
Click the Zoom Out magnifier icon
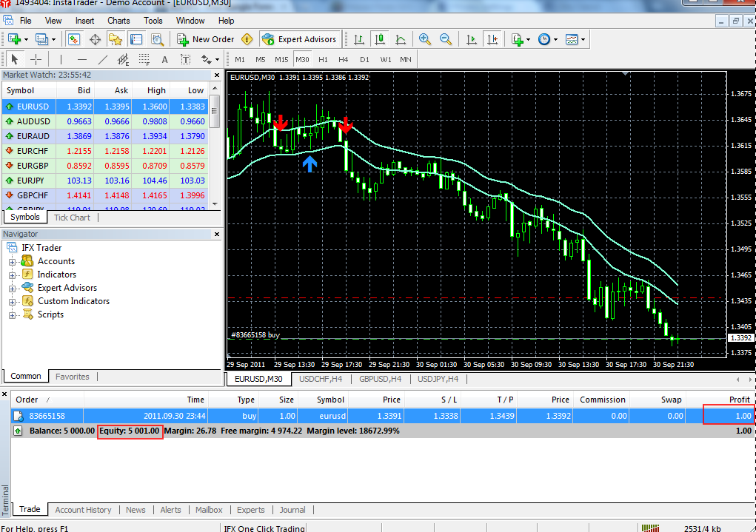tap(446, 39)
